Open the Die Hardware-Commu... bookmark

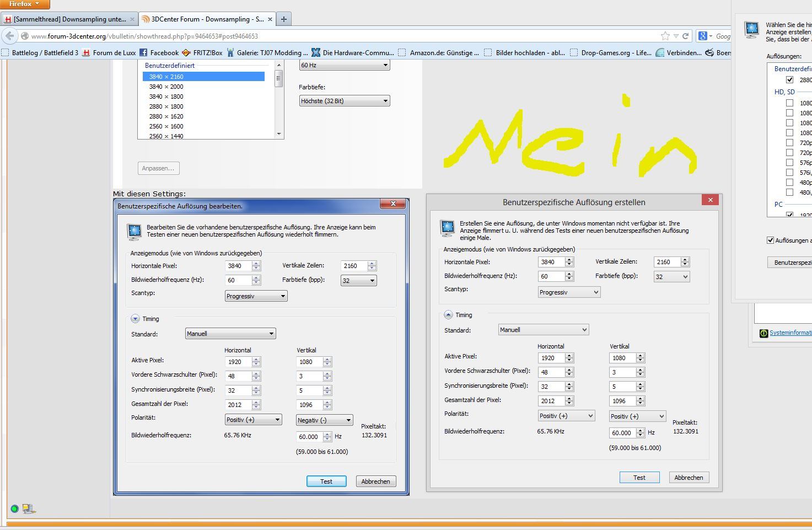(x=353, y=52)
